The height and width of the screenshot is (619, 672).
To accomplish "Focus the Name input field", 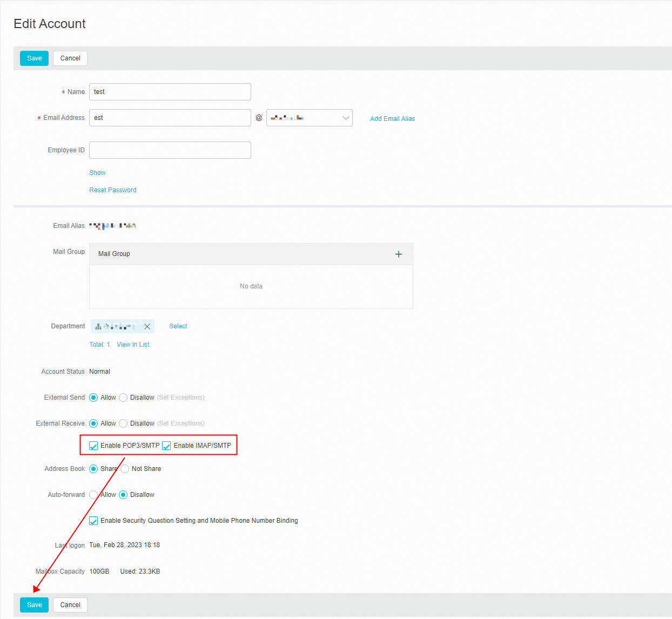I will point(170,92).
